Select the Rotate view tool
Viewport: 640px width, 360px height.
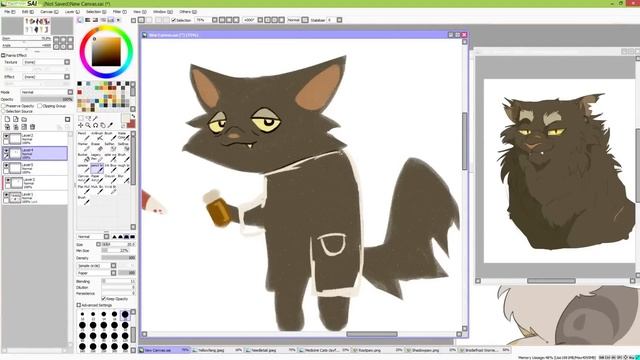96,125
